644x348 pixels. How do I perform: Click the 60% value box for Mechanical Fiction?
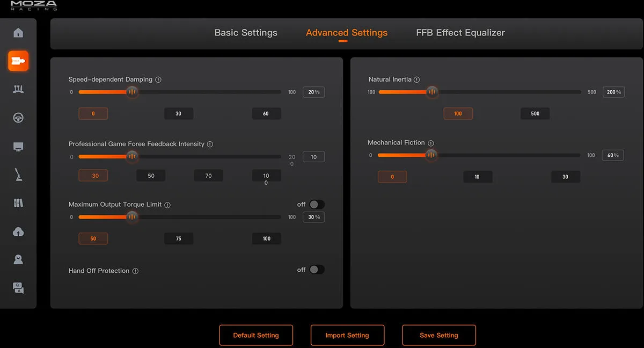click(613, 156)
